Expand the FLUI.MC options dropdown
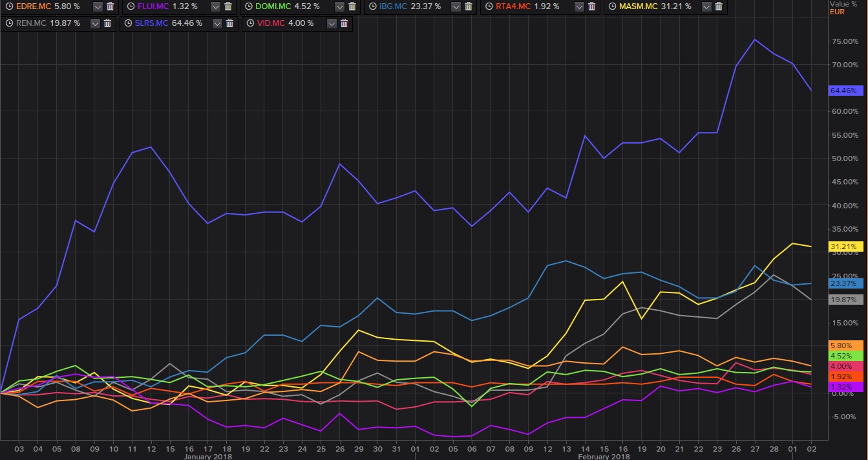The width and height of the screenshot is (868, 460). click(215, 6)
